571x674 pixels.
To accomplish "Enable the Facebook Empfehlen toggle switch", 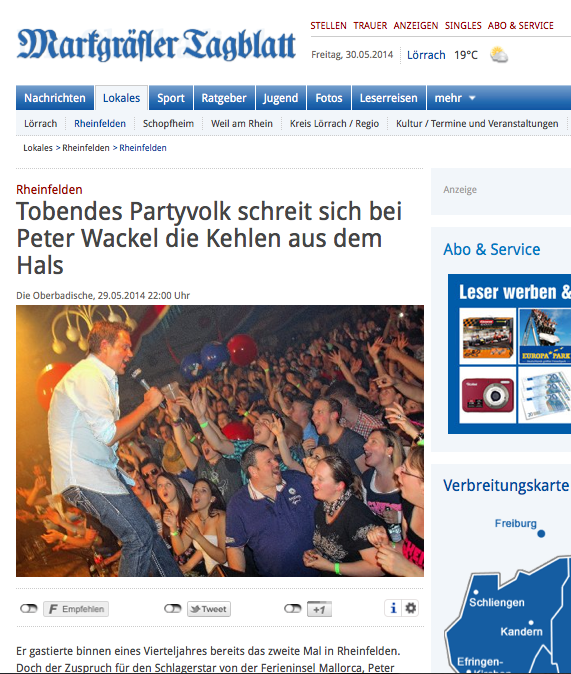I will [x=29, y=609].
